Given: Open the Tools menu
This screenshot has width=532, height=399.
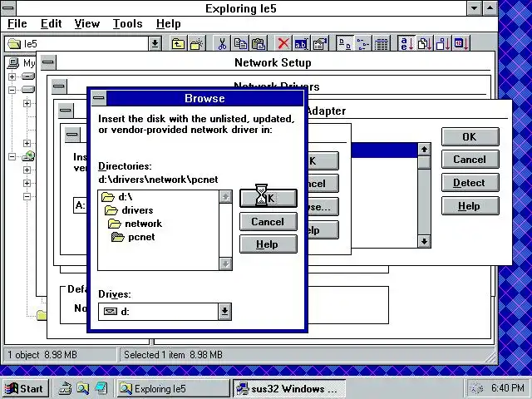Looking at the screenshot, I should (x=127, y=24).
